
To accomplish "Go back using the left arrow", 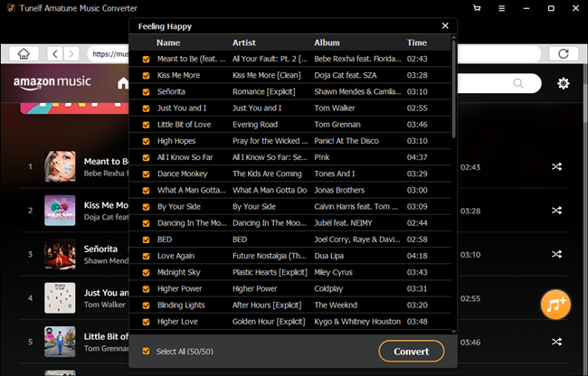I will [x=56, y=54].
